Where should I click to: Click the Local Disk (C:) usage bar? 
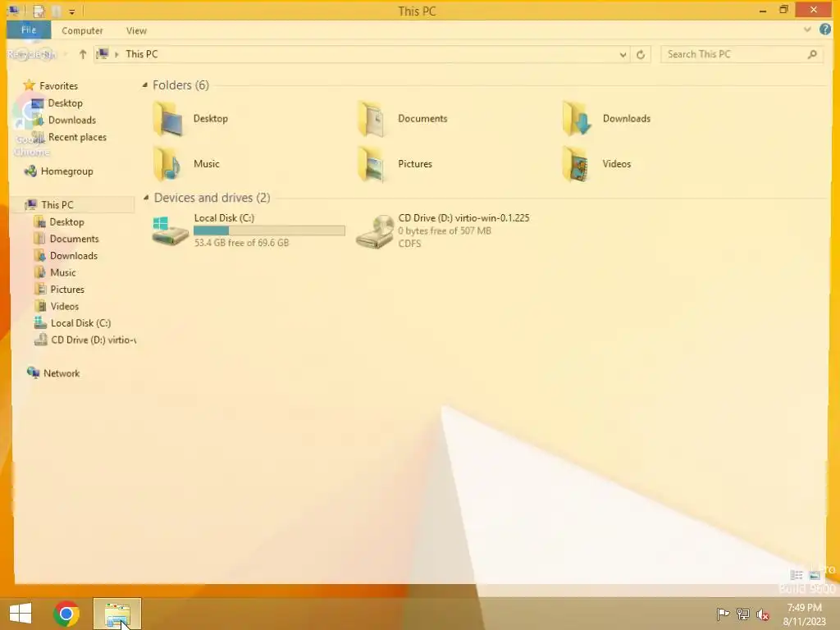269,231
